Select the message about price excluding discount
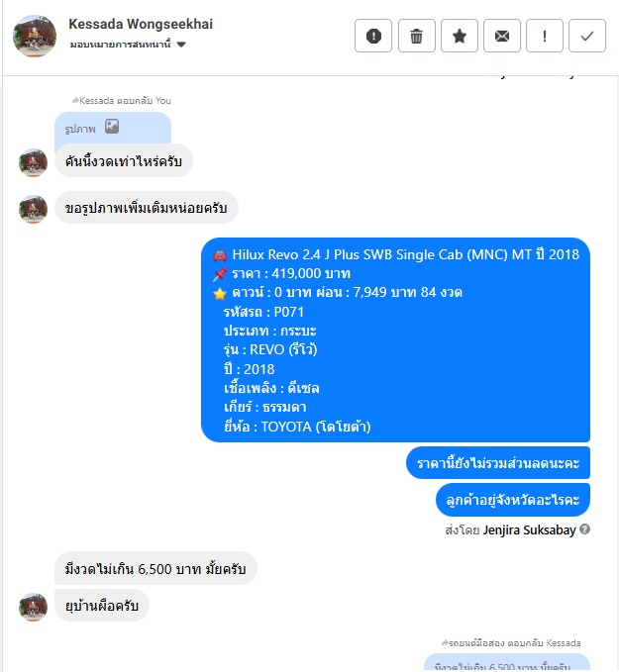Viewport: 619px width, 672px height. (497, 463)
